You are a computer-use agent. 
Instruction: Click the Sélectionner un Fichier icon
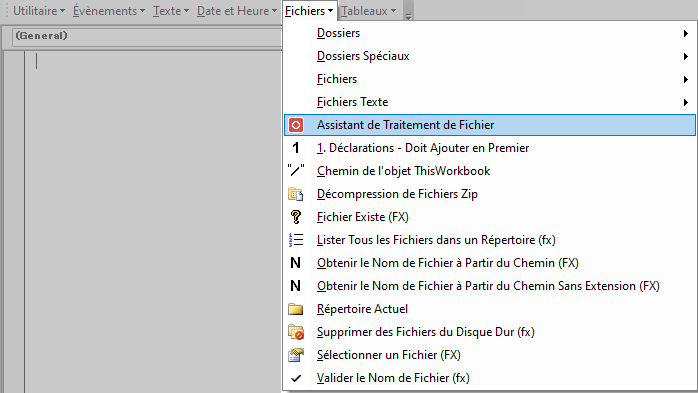296,355
